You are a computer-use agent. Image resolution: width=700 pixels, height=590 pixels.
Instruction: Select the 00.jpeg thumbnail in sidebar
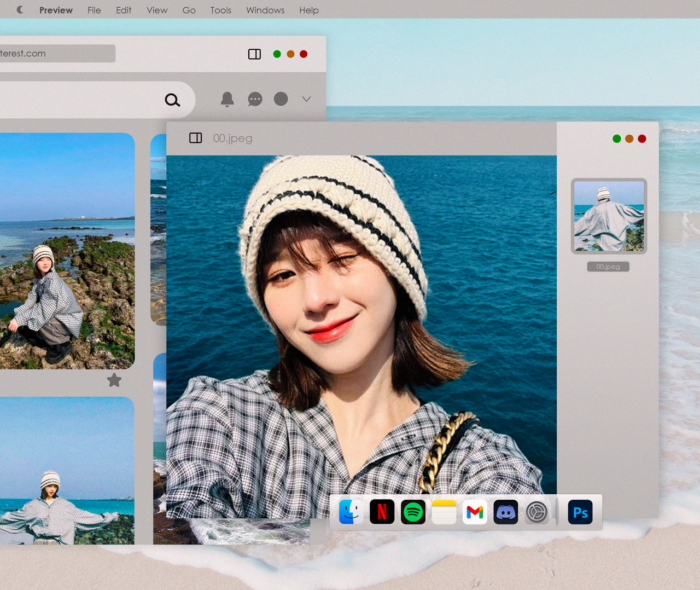tap(609, 216)
